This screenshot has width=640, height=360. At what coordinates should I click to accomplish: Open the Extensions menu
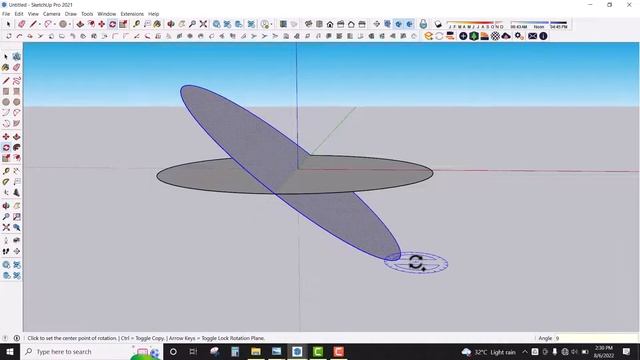[132, 14]
